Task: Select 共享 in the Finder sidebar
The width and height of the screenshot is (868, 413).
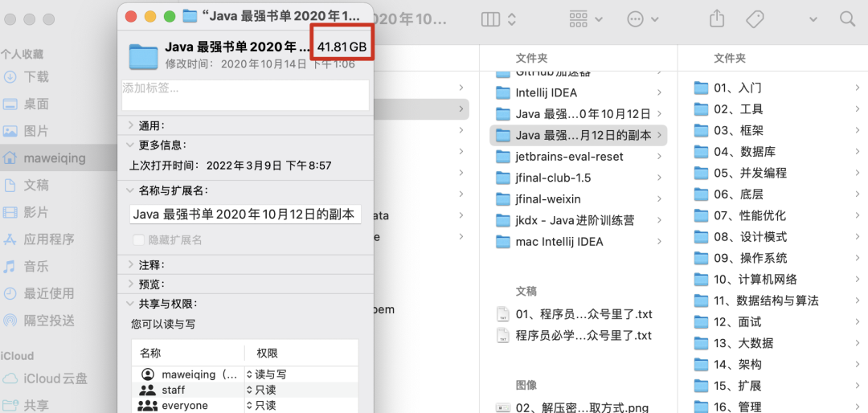Action: tap(36, 406)
